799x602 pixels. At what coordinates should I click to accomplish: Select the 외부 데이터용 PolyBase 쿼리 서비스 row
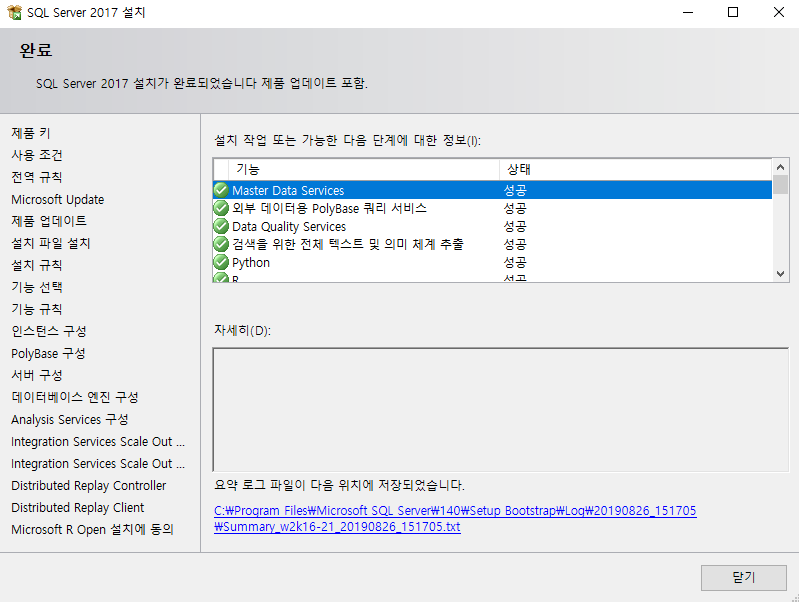(492, 208)
